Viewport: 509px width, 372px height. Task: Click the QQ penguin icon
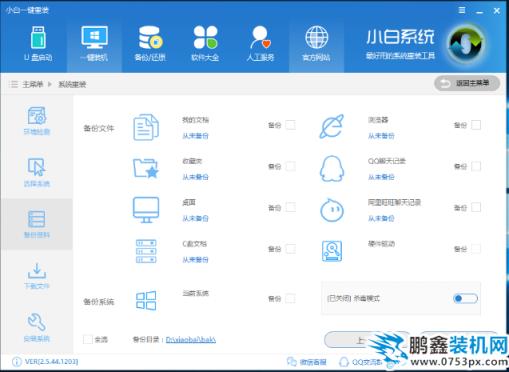pyautogui.click(x=332, y=168)
